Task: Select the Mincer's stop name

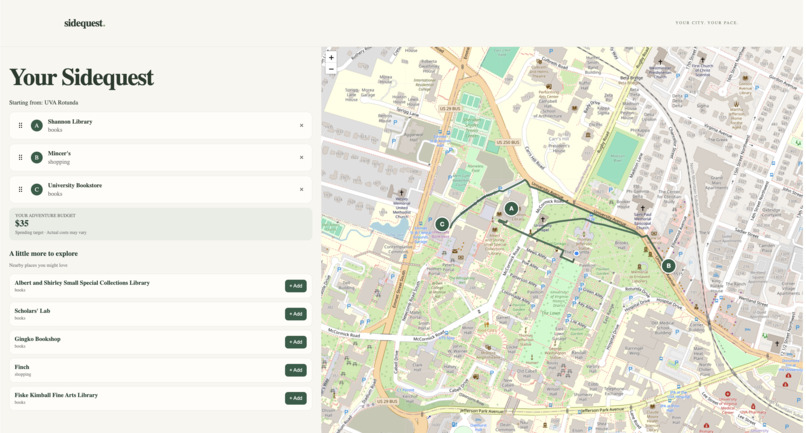Action: [59, 154]
